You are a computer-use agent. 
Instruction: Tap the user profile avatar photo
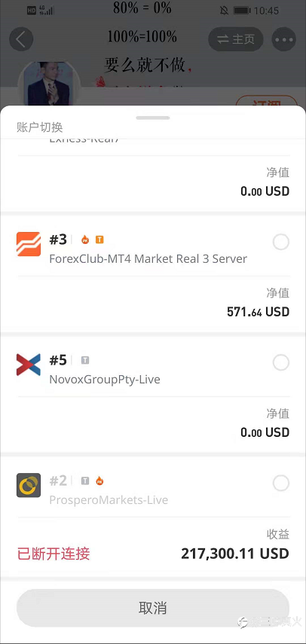pyautogui.click(x=50, y=84)
